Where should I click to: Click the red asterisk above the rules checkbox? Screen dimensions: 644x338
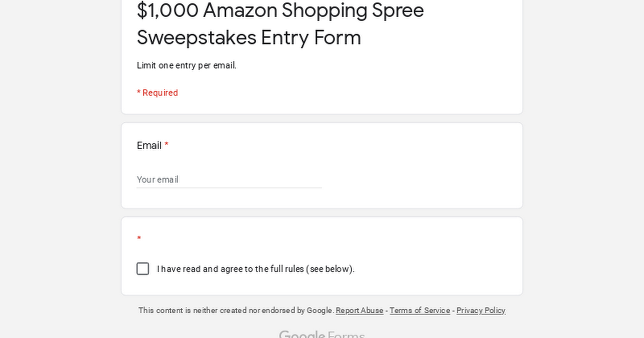coord(139,239)
